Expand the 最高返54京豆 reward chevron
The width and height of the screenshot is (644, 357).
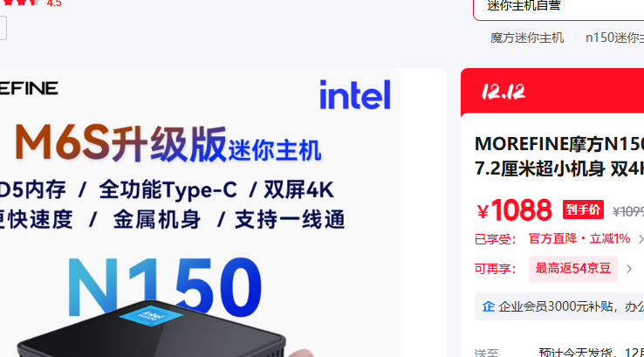(629, 269)
